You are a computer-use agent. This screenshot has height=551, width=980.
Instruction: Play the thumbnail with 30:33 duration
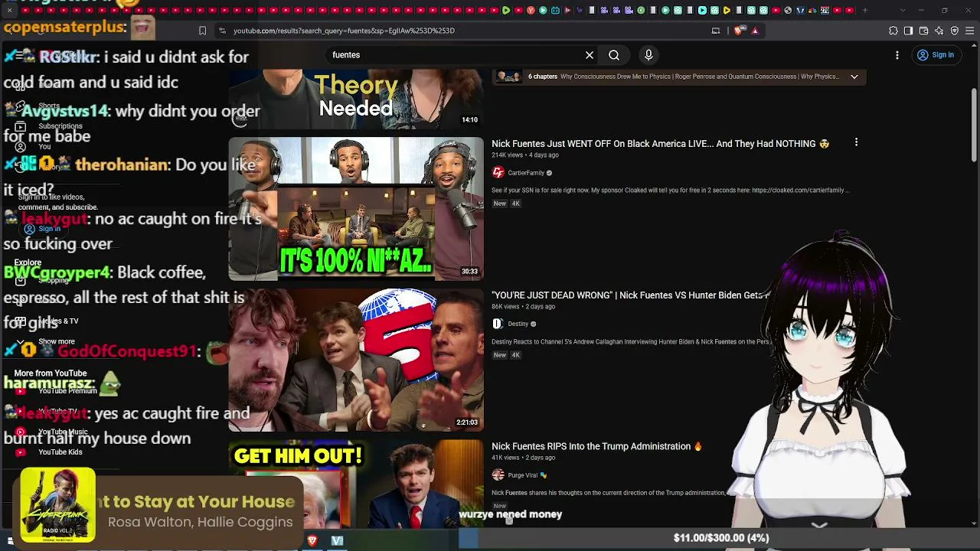click(x=356, y=209)
